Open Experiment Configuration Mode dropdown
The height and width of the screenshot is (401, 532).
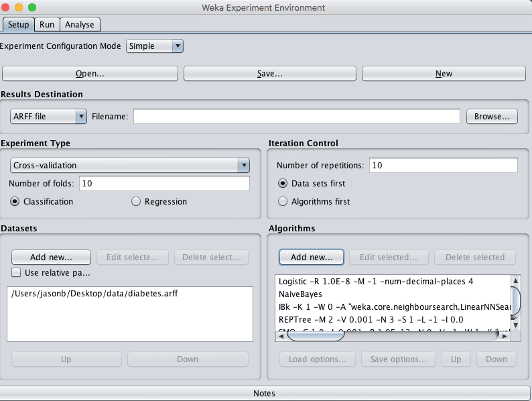click(x=155, y=46)
